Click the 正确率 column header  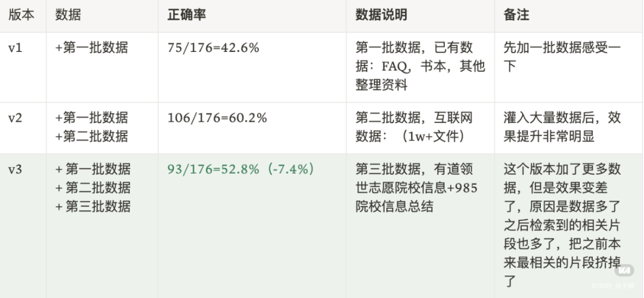point(187,16)
